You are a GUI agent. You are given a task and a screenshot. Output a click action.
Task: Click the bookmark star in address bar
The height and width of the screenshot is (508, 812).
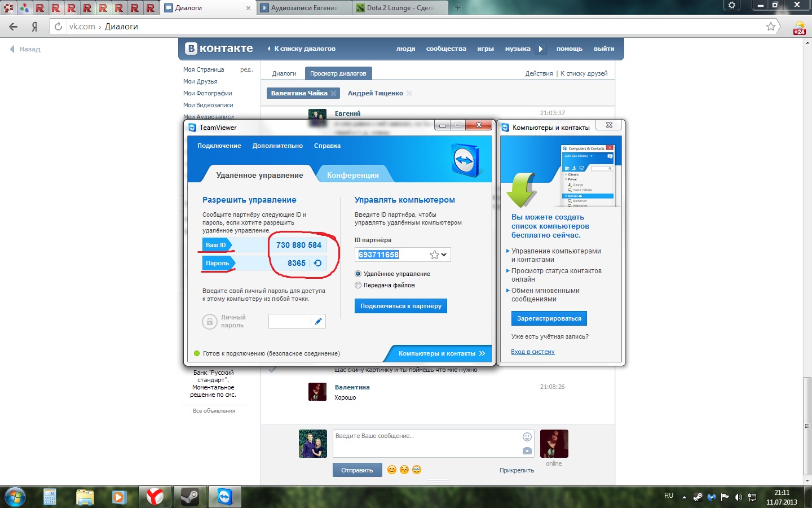click(771, 27)
